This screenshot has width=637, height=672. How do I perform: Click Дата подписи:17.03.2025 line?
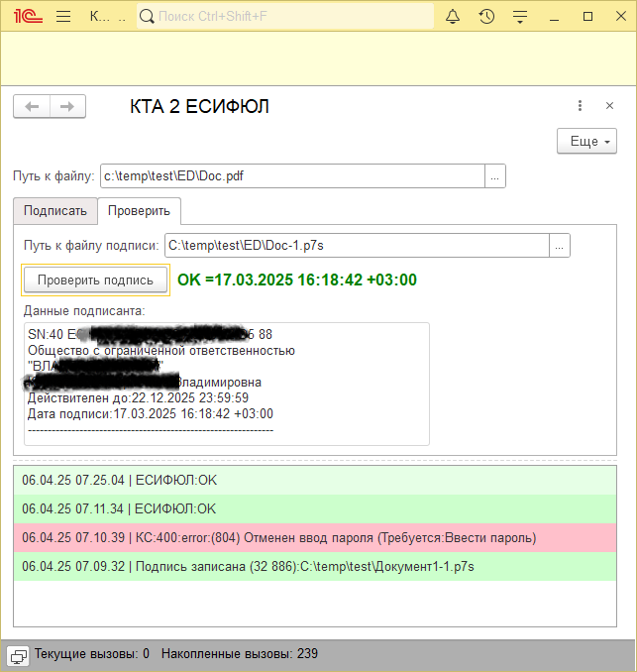click(x=151, y=413)
